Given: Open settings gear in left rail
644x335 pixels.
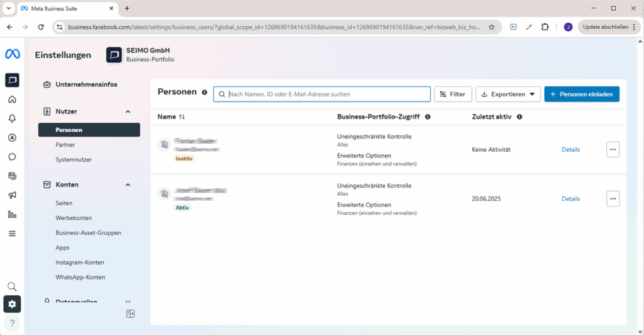Looking at the screenshot, I should pos(13,304).
